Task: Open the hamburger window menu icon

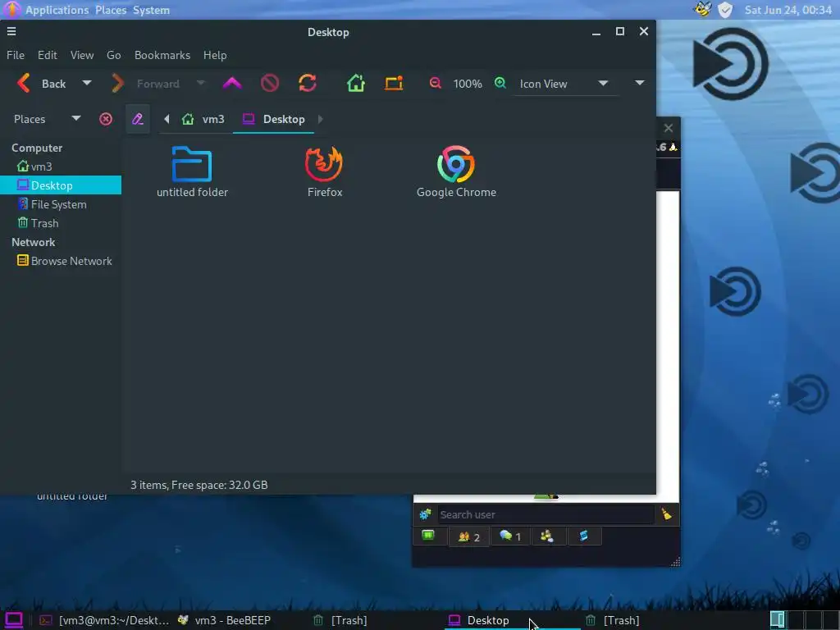Action: tap(11, 32)
